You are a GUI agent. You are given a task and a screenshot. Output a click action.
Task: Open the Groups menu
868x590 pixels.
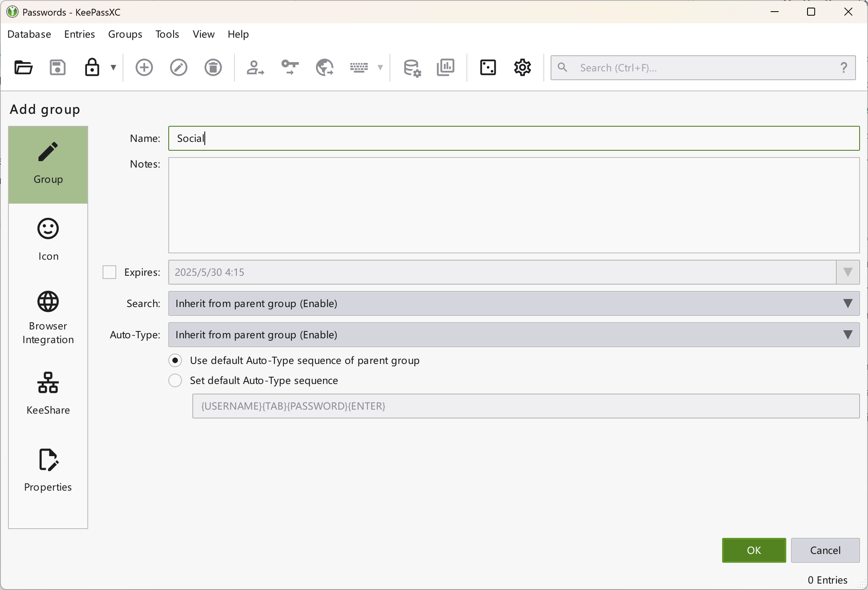point(125,34)
